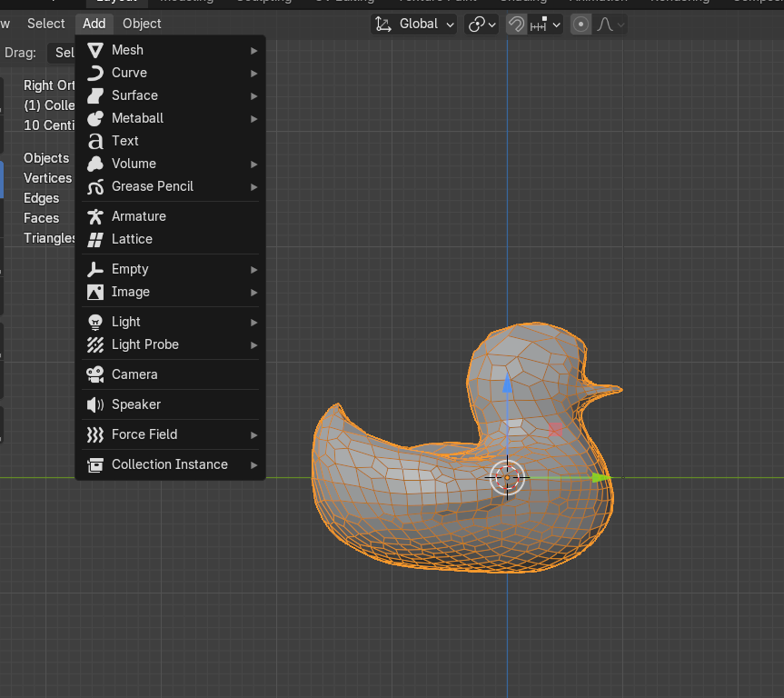The image size is (784, 698).
Task: Click the Volume cloud icon
Action: [95, 164]
